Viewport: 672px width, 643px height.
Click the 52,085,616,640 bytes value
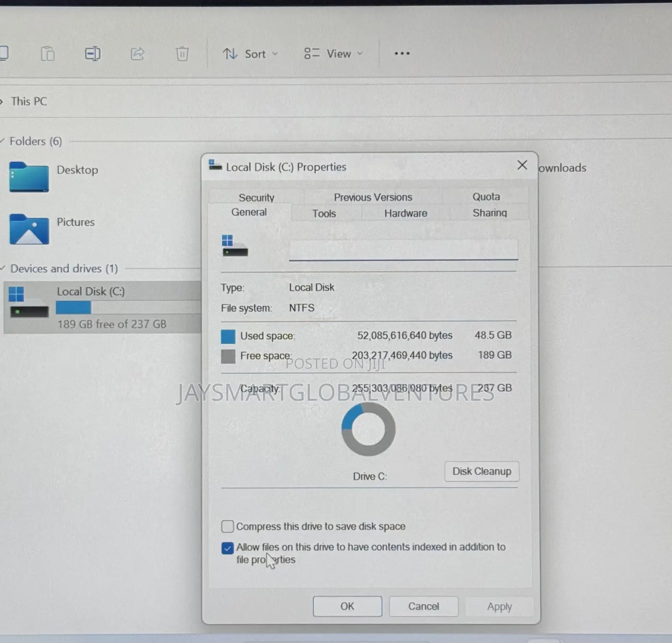coord(405,335)
